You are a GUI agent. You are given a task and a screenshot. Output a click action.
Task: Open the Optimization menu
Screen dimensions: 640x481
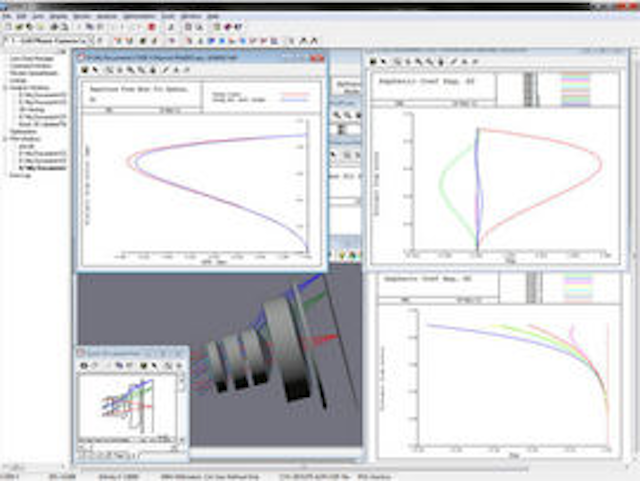click(139, 16)
